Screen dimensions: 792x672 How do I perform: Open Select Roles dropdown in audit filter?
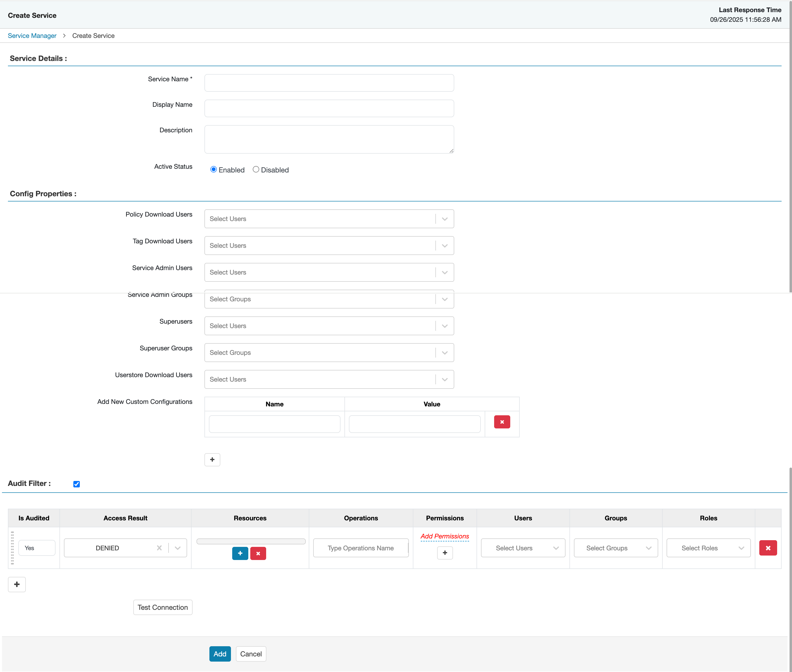pyautogui.click(x=708, y=548)
